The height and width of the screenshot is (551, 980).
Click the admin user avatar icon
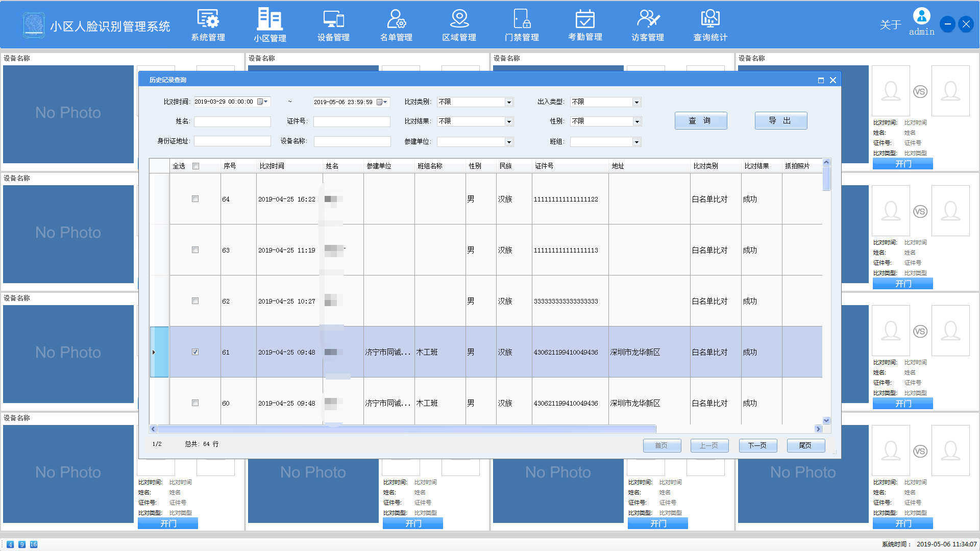[x=921, y=16]
